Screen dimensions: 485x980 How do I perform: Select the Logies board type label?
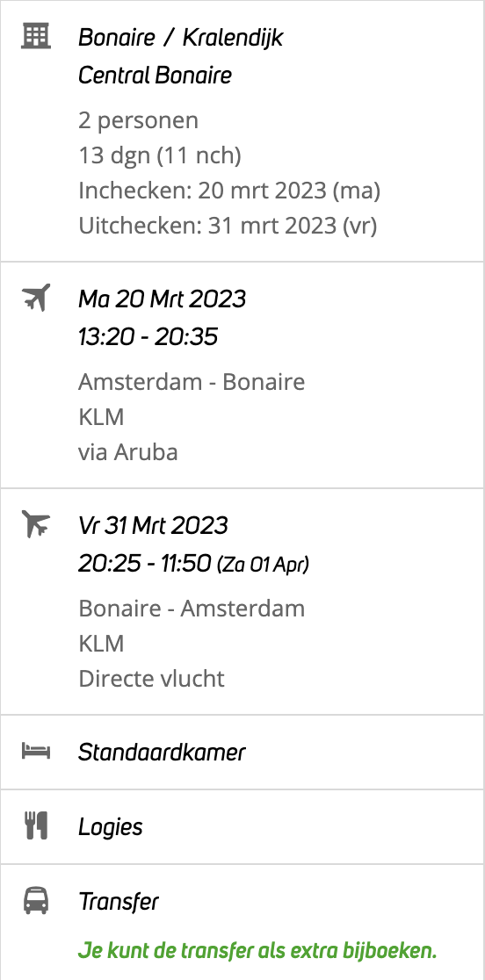tap(111, 827)
